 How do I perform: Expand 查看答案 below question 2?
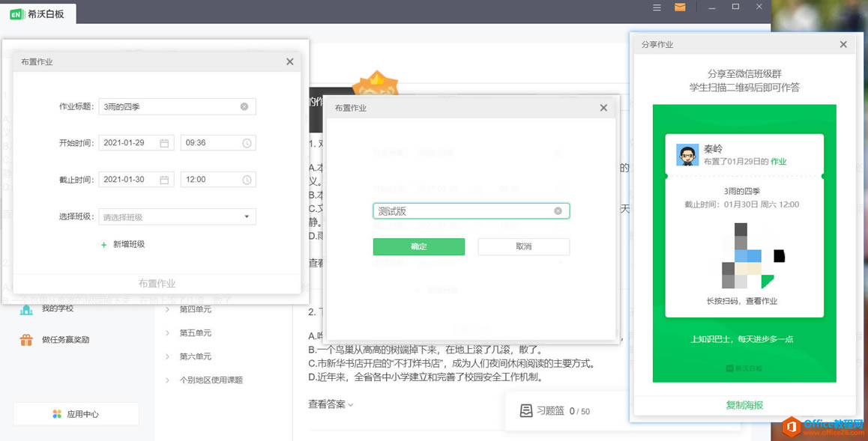(x=331, y=404)
